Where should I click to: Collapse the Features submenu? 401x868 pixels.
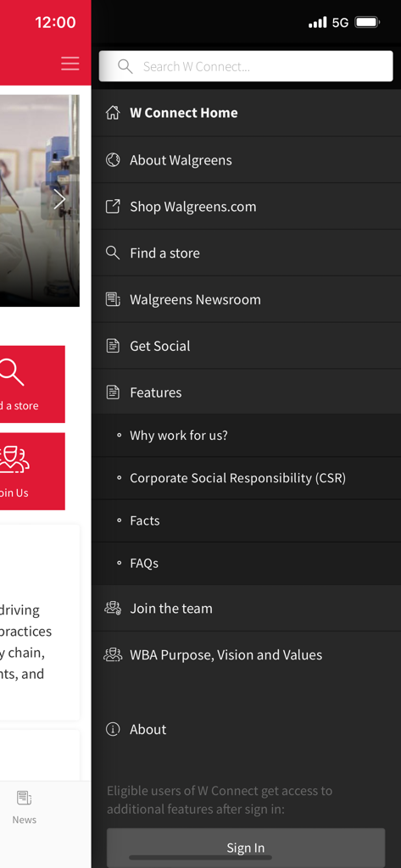click(246, 392)
